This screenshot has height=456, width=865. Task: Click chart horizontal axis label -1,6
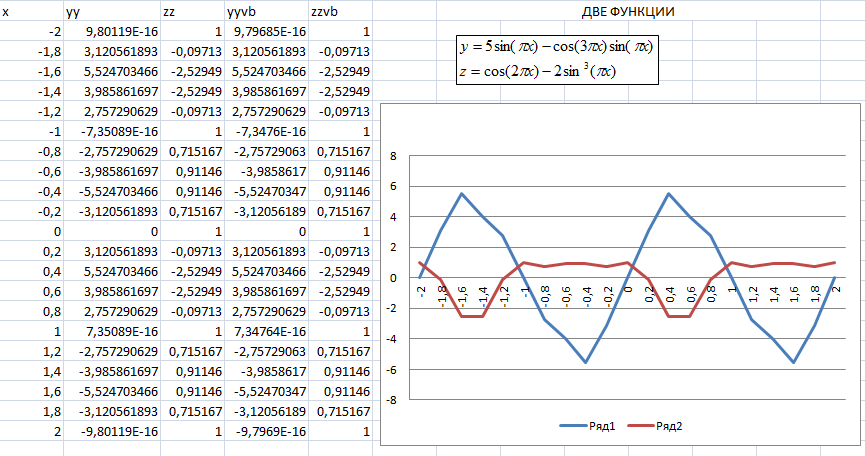(462, 296)
